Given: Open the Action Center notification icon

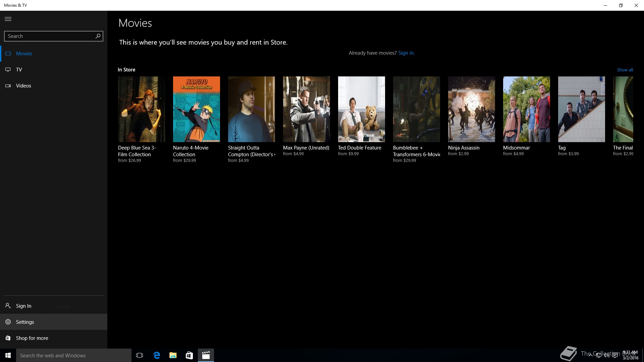Looking at the screenshot, I should pos(615,355).
